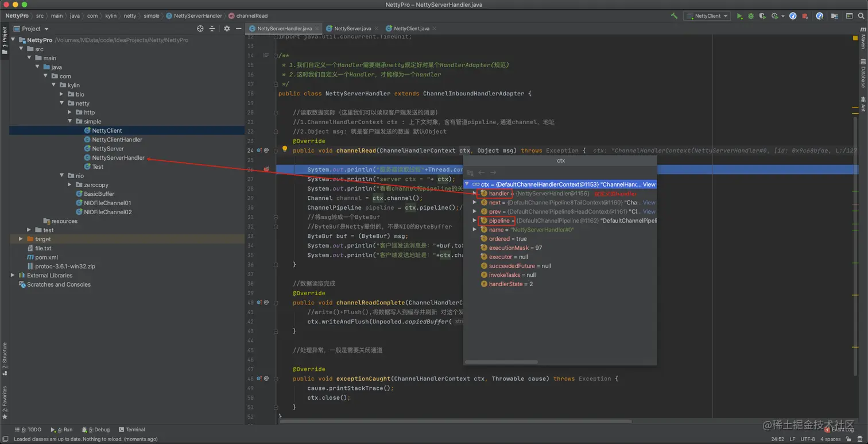The image size is (868, 444).
Task: Open Search Everywhere magnifier icon
Action: [x=861, y=16]
